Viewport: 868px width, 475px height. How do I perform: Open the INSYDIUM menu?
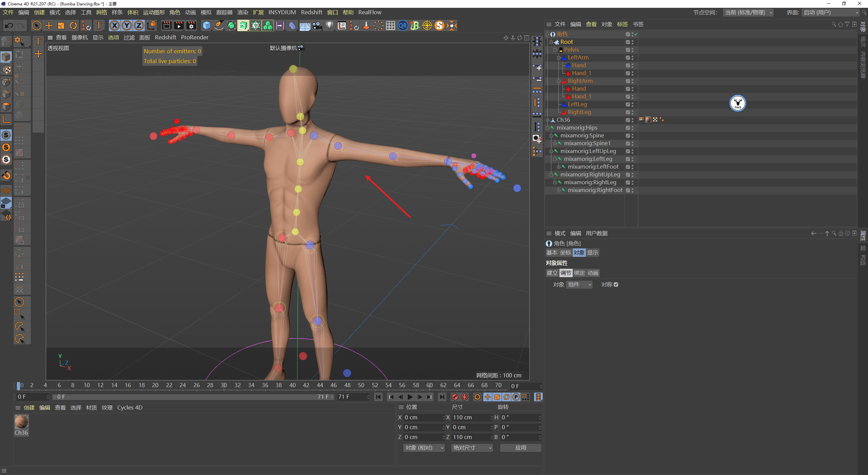(x=282, y=12)
